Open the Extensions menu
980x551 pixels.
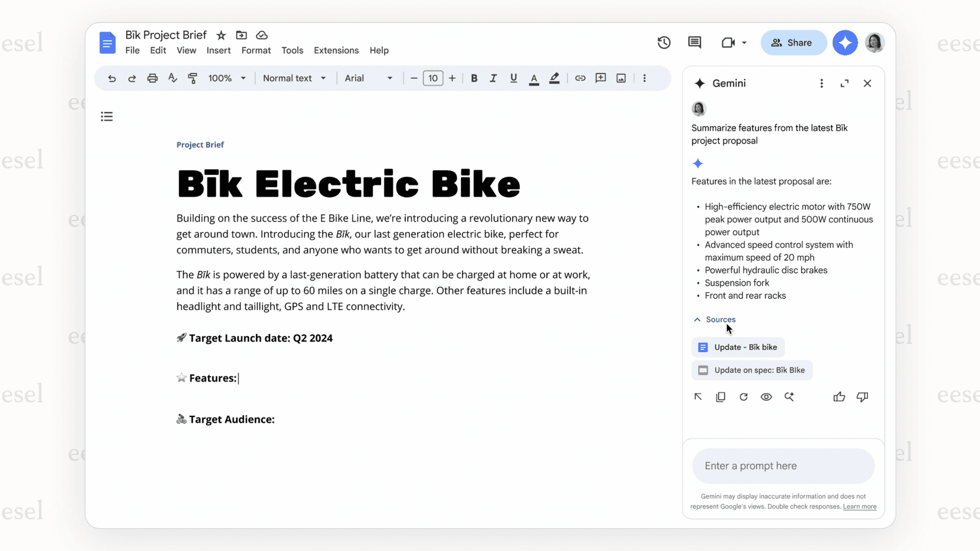coord(335,50)
